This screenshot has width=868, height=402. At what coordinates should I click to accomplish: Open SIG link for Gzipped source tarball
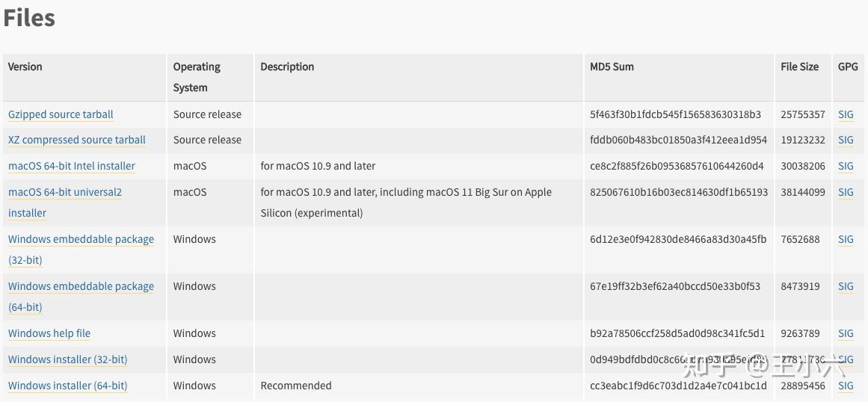[x=846, y=114]
